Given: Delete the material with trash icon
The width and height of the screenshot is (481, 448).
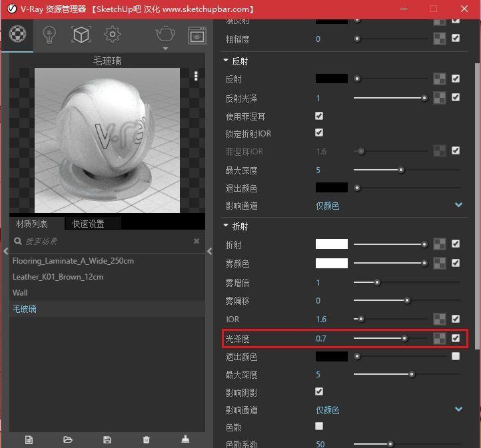Looking at the screenshot, I should pos(147,440).
